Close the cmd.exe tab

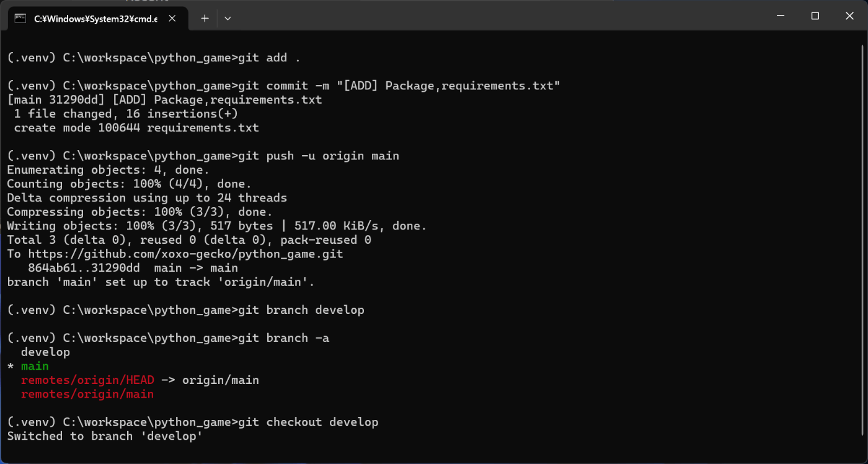[x=172, y=19]
